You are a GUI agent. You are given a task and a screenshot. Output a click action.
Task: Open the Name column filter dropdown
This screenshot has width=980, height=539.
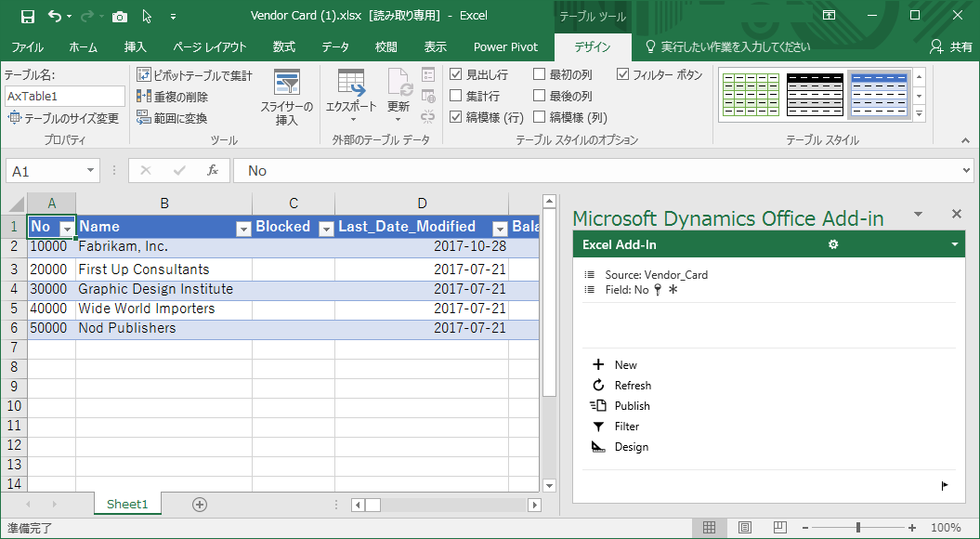coord(243,229)
